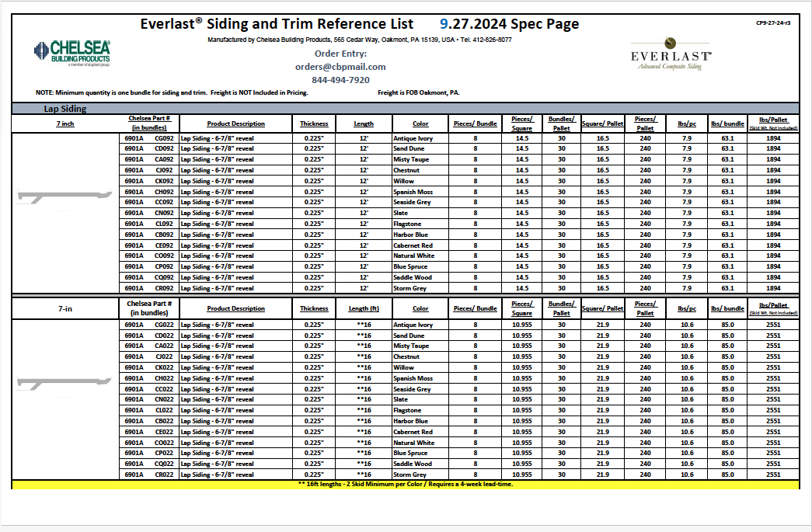Click part number 6901A CE022
The width and height of the screenshot is (812, 532).
pyautogui.click(x=149, y=432)
